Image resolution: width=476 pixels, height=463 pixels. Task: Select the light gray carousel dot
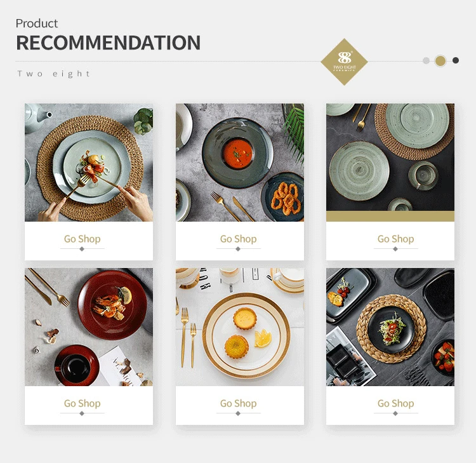(x=426, y=60)
